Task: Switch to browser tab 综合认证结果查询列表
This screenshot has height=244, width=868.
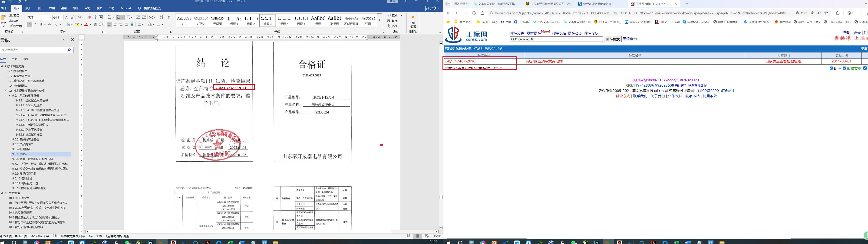Action: point(597,4)
